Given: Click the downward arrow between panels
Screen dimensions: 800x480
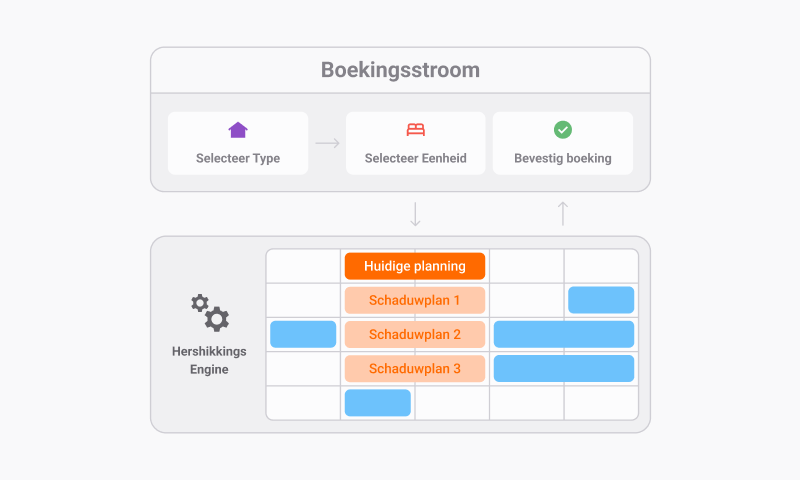Looking at the screenshot, I should (416, 214).
